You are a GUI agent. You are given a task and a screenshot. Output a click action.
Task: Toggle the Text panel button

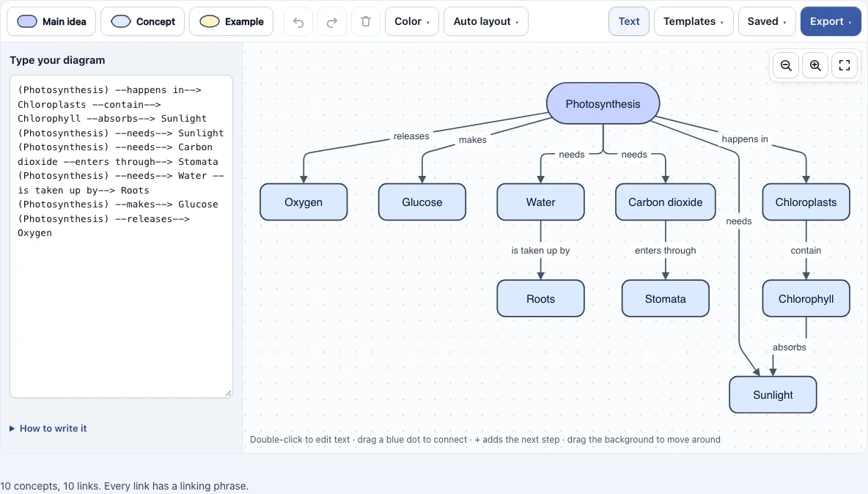[629, 21]
